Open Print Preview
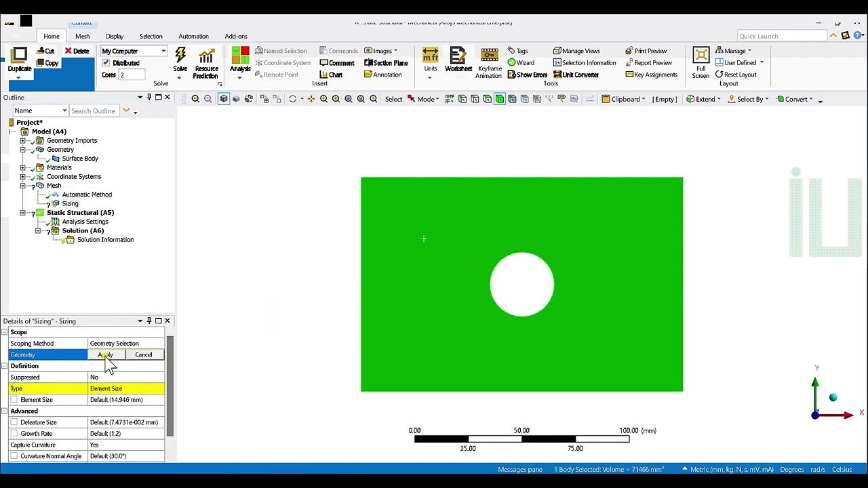This screenshot has width=868, height=488. (646, 51)
